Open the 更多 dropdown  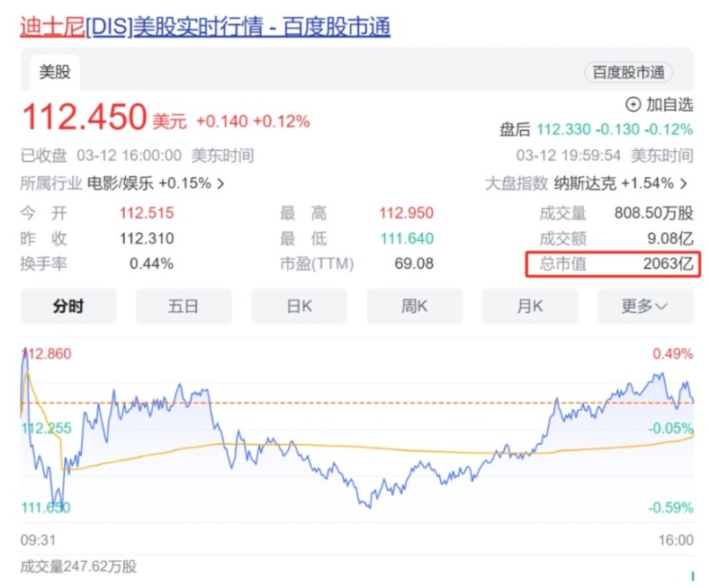pyautogui.click(x=645, y=307)
